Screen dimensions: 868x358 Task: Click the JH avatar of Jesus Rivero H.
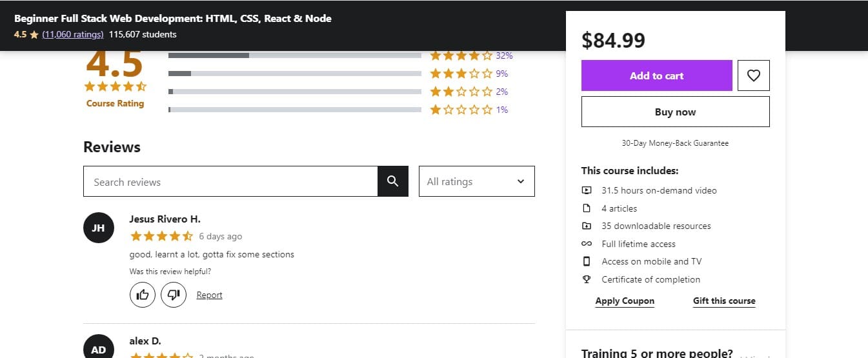point(98,228)
